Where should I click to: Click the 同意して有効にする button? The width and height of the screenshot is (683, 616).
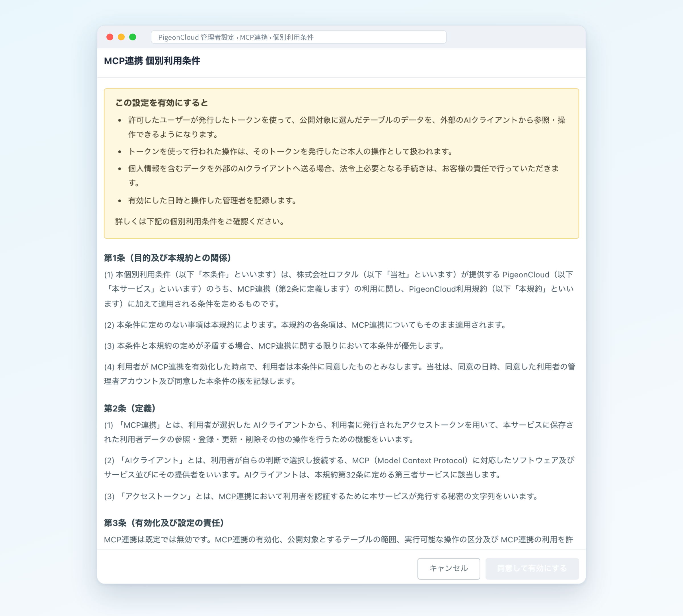click(532, 569)
